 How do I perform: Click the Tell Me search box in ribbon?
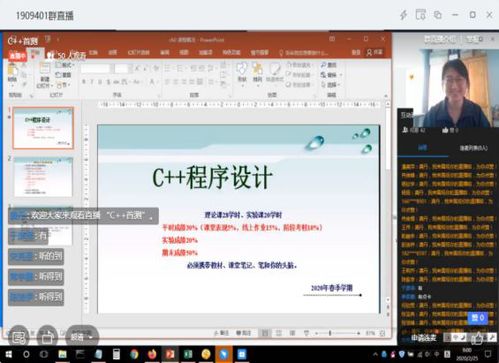point(304,52)
